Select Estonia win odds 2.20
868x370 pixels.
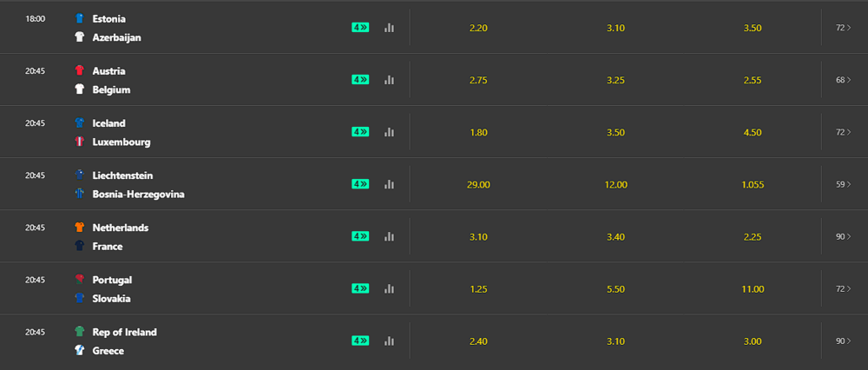coord(478,28)
